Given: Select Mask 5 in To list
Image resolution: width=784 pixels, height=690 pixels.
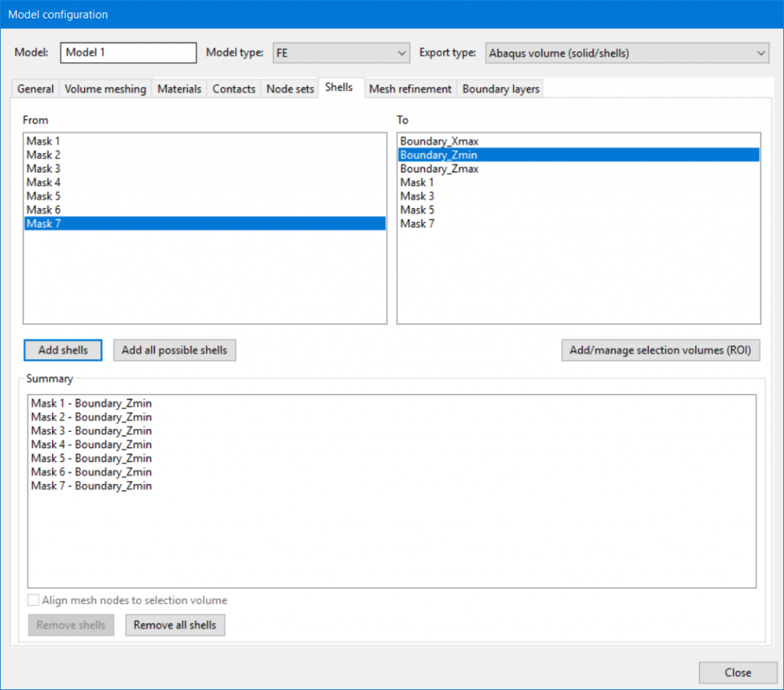Looking at the screenshot, I should 579,210.
